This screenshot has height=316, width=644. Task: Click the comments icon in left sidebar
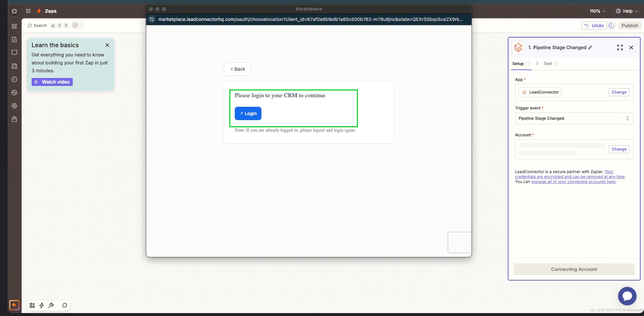[x=14, y=53]
